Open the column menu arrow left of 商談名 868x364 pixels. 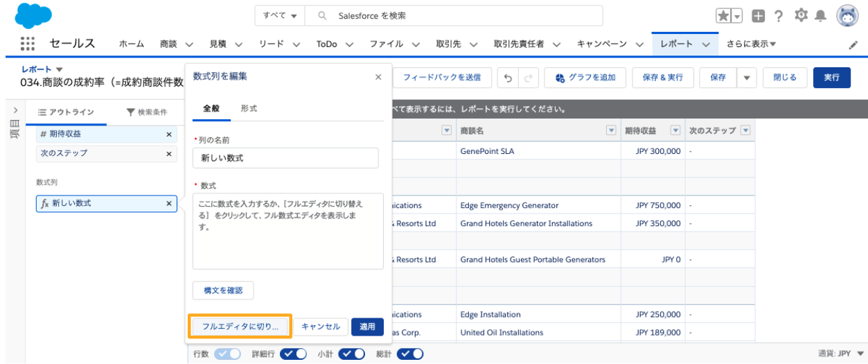click(447, 130)
